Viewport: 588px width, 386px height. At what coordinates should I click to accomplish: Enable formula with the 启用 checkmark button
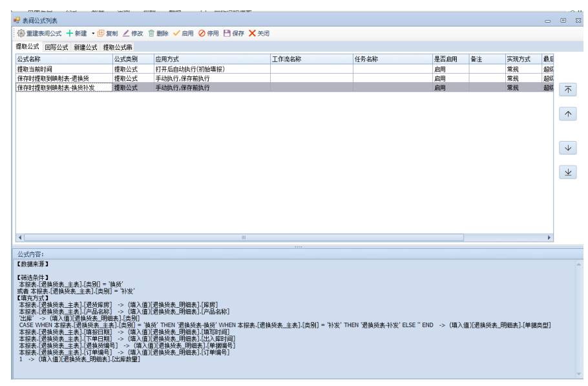pos(183,33)
